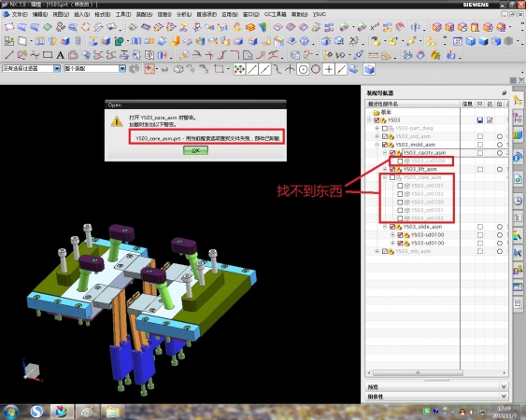Open the YSUC menu
The height and width of the screenshot is (420, 526).
(319, 14)
